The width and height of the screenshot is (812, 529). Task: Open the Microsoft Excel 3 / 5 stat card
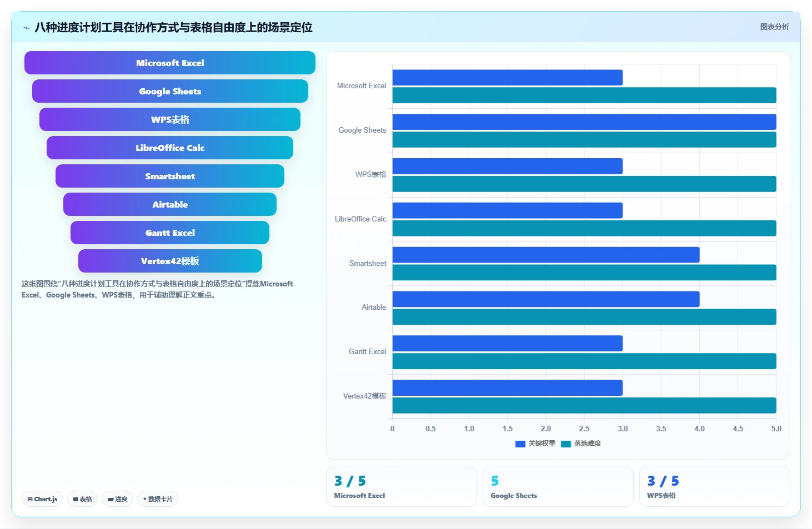(402, 486)
